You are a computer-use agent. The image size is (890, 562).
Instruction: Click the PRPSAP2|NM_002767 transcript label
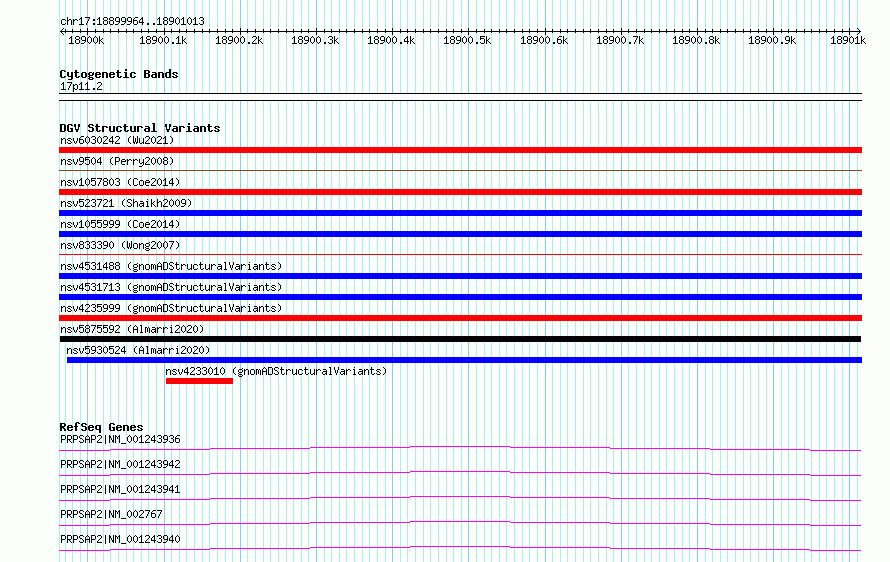[111, 514]
